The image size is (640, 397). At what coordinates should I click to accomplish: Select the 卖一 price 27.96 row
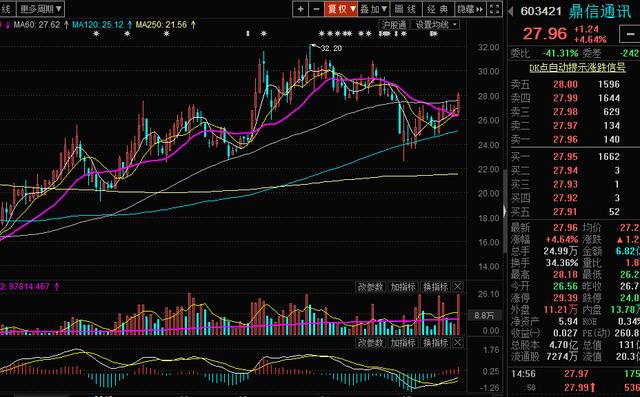click(574, 140)
